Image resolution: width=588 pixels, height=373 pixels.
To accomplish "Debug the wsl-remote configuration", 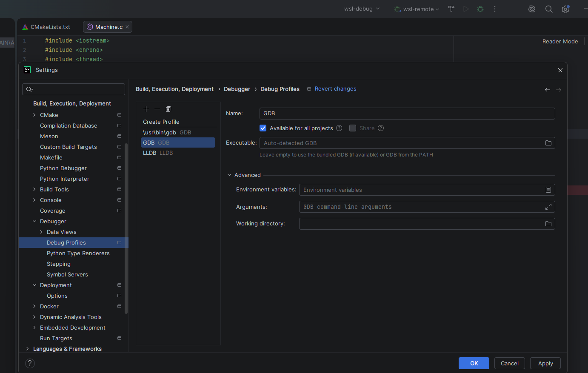I will pyautogui.click(x=480, y=9).
